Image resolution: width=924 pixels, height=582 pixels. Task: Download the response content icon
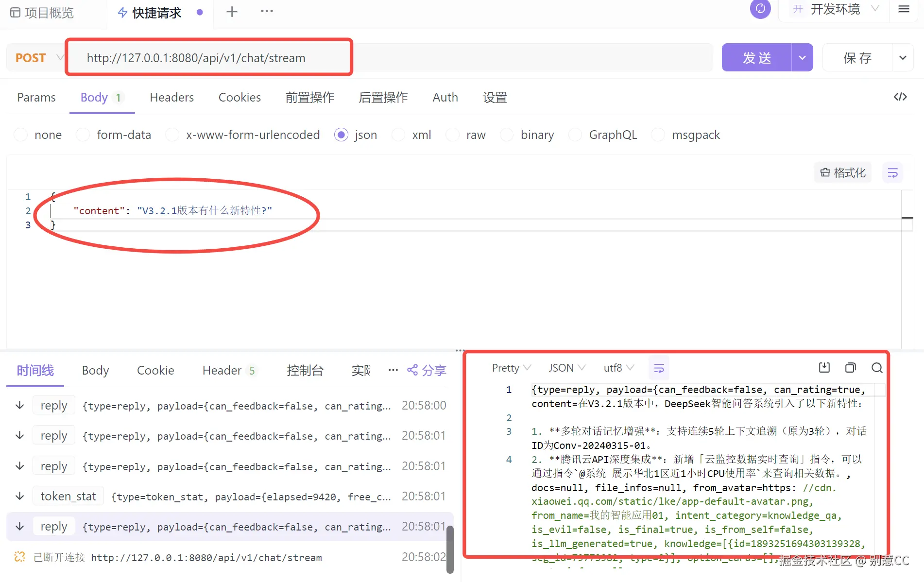click(x=824, y=368)
